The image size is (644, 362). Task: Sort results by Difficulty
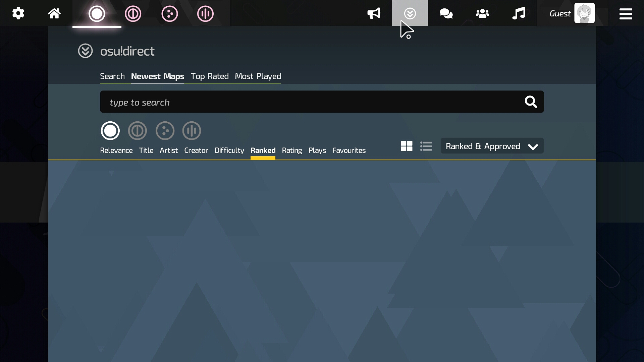229,150
